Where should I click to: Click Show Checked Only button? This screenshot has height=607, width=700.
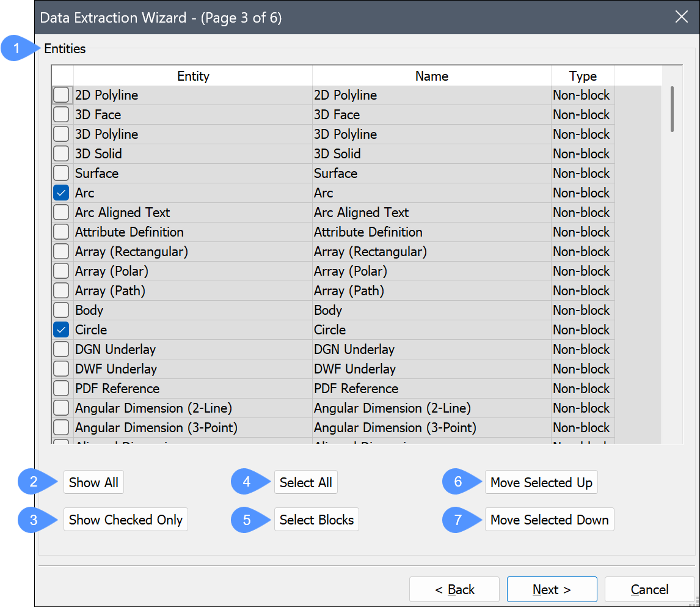pyautogui.click(x=126, y=520)
